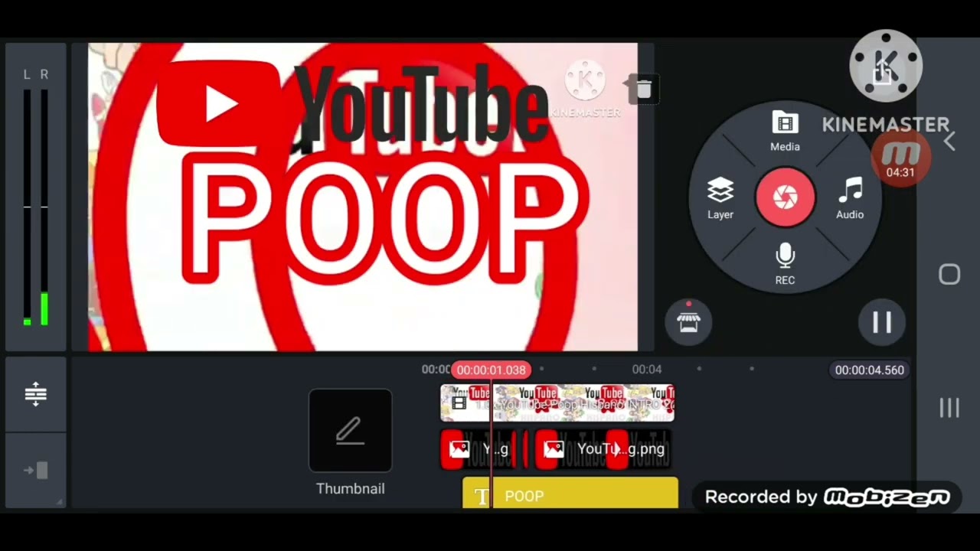The width and height of the screenshot is (980, 551).
Task: Start voice recording with REC
Action: pyautogui.click(x=785, y=265)
